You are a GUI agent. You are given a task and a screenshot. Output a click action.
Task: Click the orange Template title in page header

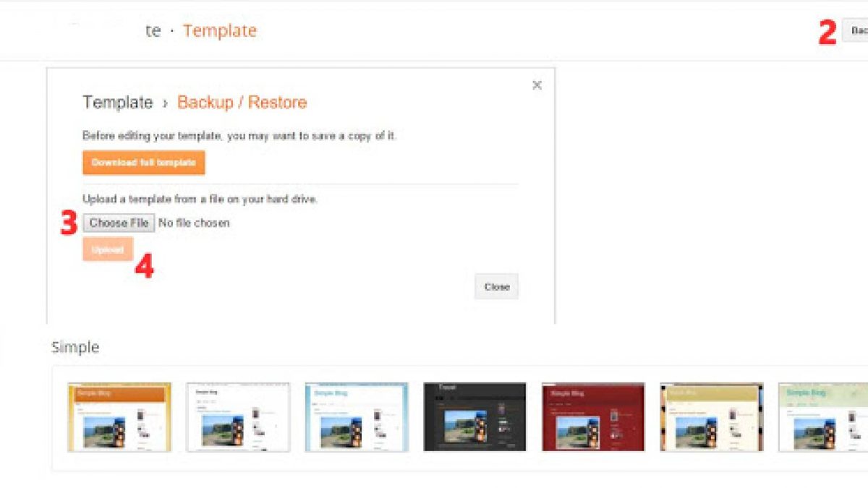click(219, 31)
